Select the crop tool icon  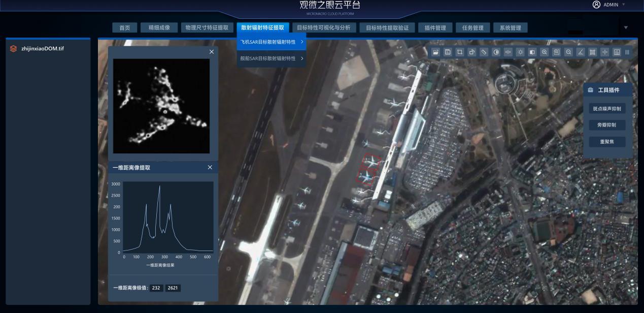pos(460,52)
